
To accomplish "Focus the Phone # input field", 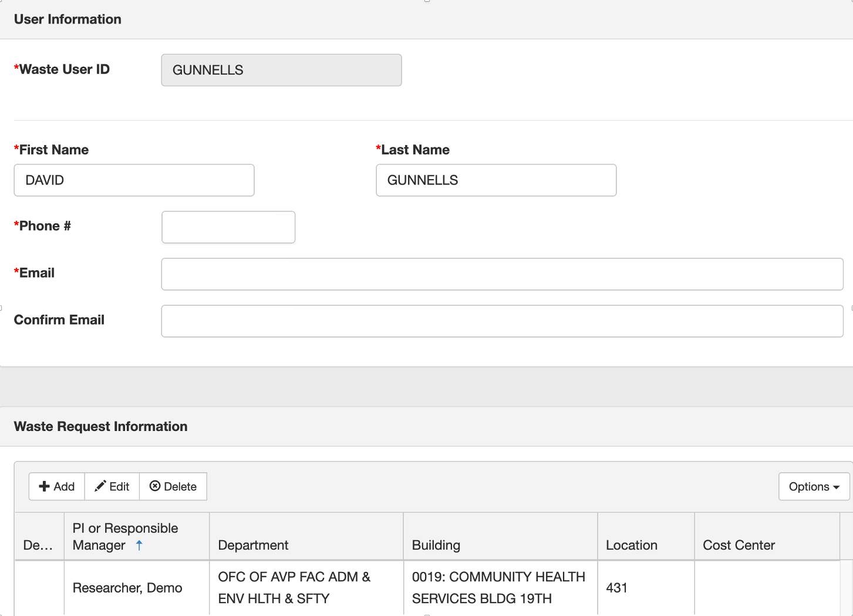I will [228, 227].
